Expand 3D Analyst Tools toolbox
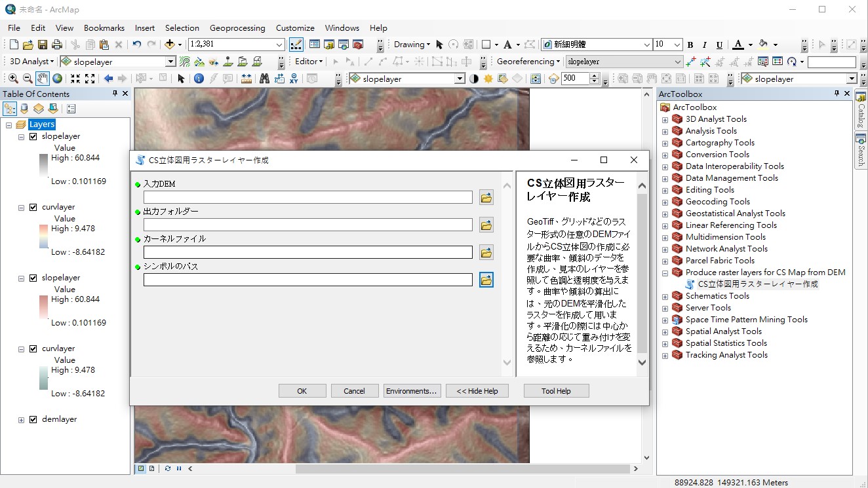This screenshot has height=488, width=868. click(x=665, y=119)
